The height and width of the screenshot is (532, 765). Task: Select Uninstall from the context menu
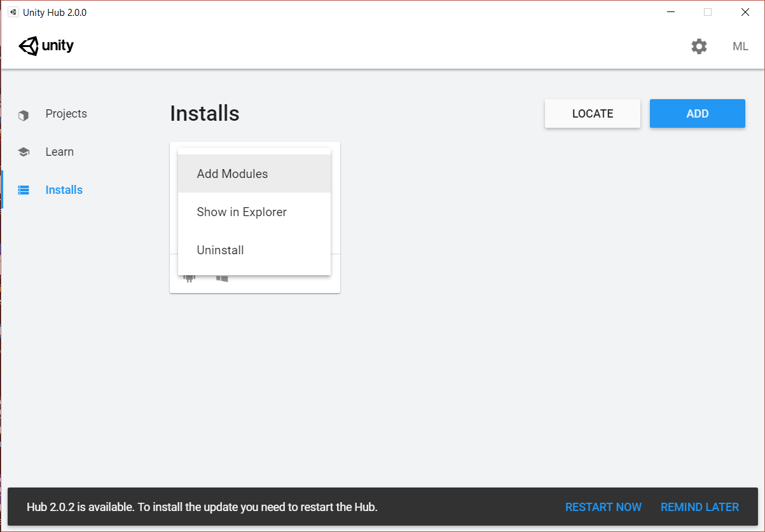pos(254,250)
